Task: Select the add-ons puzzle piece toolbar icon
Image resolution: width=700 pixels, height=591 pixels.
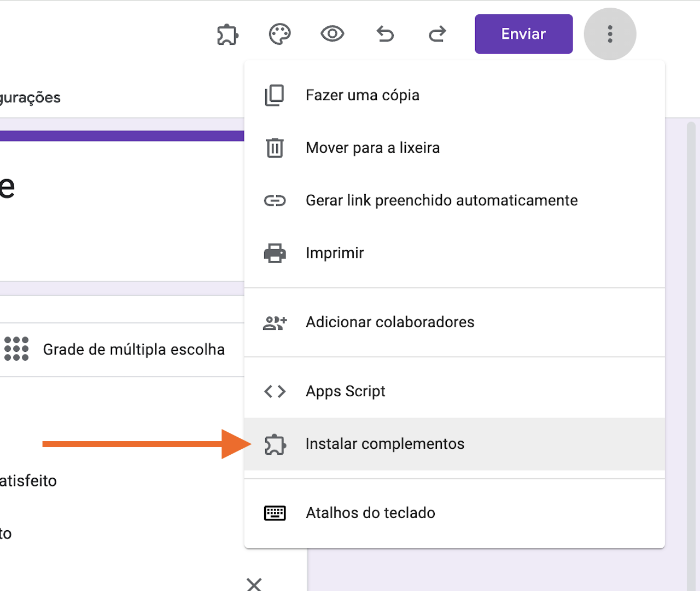Action: (x=227, y=34)
